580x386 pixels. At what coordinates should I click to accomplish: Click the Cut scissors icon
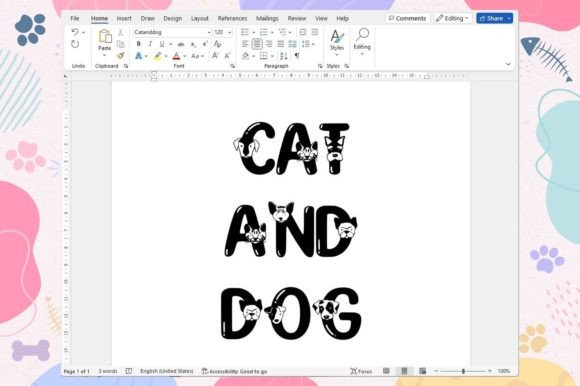(x=120, y=33)
